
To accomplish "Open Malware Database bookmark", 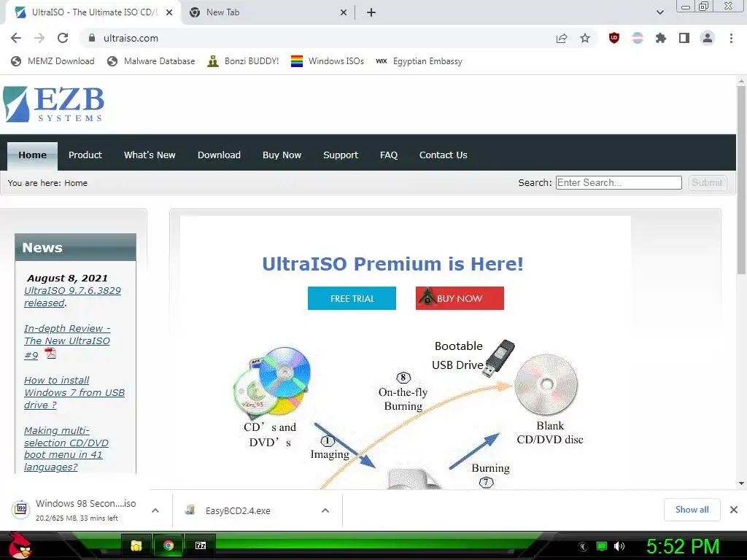I will (x=151, y=61).
